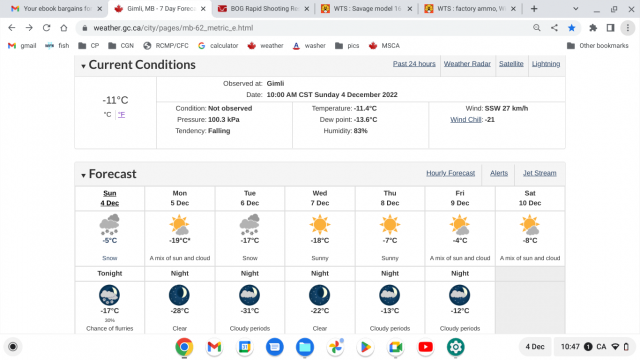Switch to the WTS: Savage model tab
The image size is (640, 360).
pyautogui.click(x=366, y=9)
